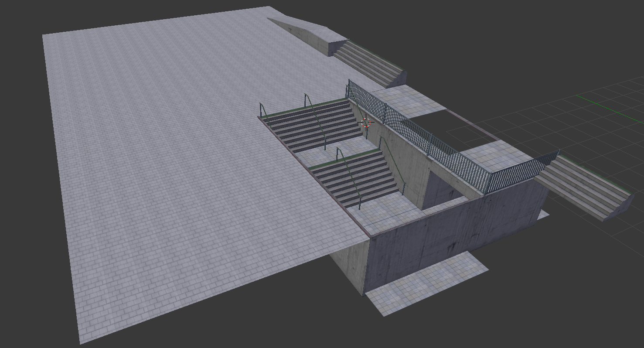Viewport: 644px width, 348px height.
Task: Select the outer staircase at far right
Action: tap(584, 188)
